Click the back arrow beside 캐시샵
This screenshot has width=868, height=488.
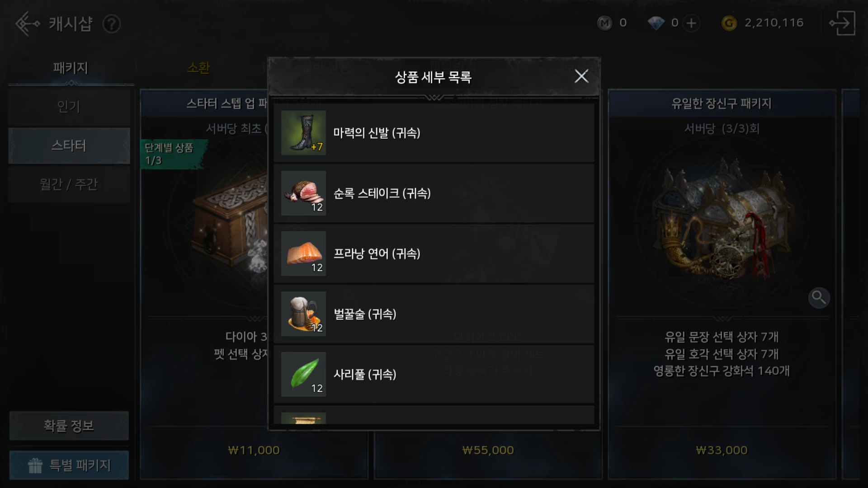click(x=27, y=23)
